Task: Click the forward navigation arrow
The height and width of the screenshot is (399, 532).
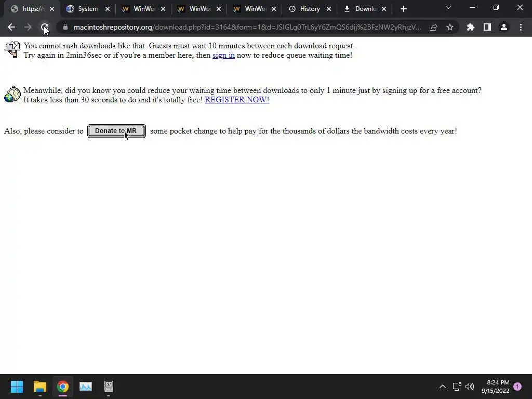Action: pyautogui.click(x=28, y=27)
